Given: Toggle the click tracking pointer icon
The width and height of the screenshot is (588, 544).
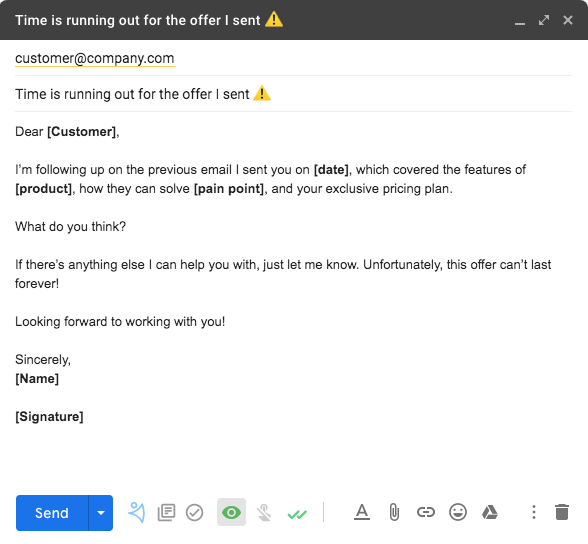Looking at the screenshot, I should tap(264, 513).
